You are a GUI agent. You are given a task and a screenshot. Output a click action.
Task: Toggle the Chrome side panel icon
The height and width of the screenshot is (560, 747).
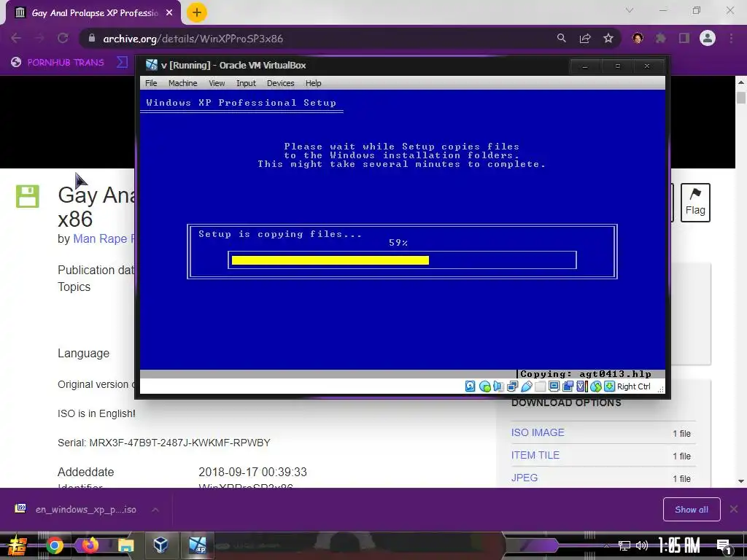click(684, 38)
